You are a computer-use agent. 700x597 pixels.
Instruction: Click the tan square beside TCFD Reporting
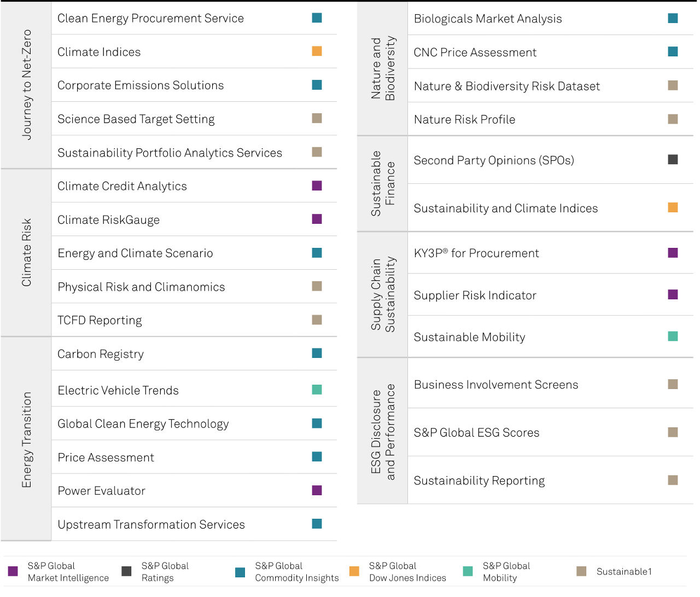coord(317,320)
